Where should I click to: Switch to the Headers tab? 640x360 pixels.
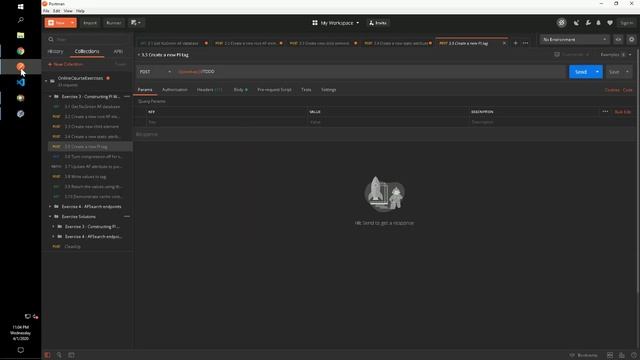209,90
